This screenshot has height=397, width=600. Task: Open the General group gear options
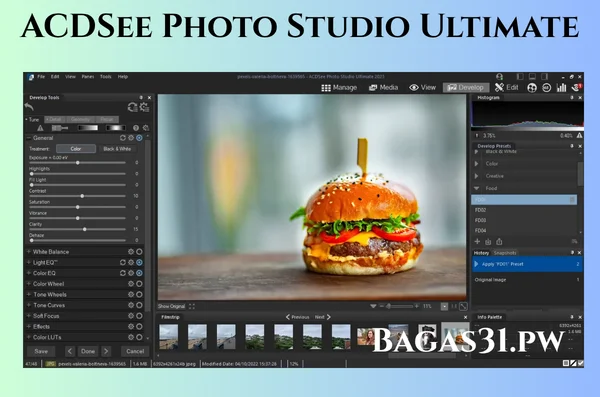131,138
